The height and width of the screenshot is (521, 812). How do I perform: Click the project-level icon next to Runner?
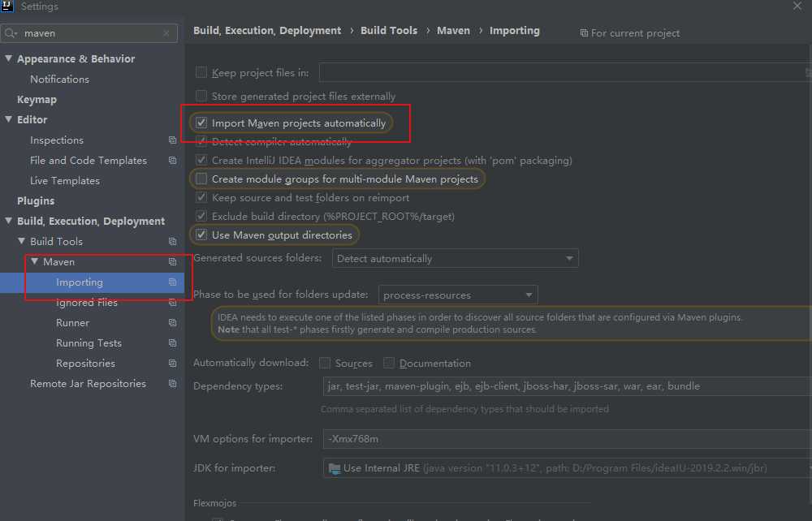click(172, 323)
